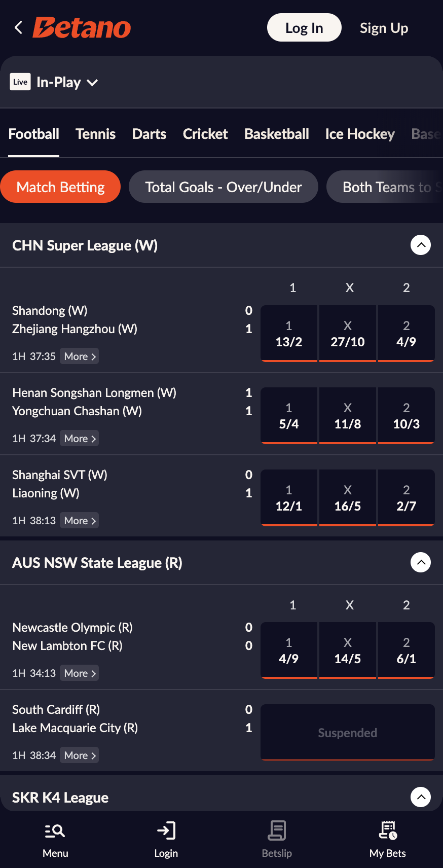
Task: Click the Betano logo
Action: click(x=82, y=28)
